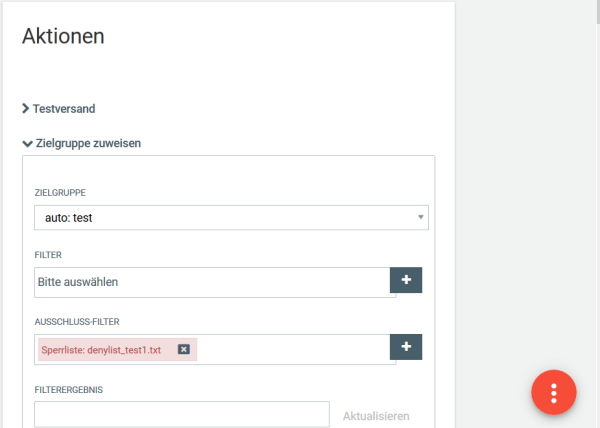
Task: Remove the denylist_test1.txt Sperrliste tag
Action: click(x=184, y=349)
